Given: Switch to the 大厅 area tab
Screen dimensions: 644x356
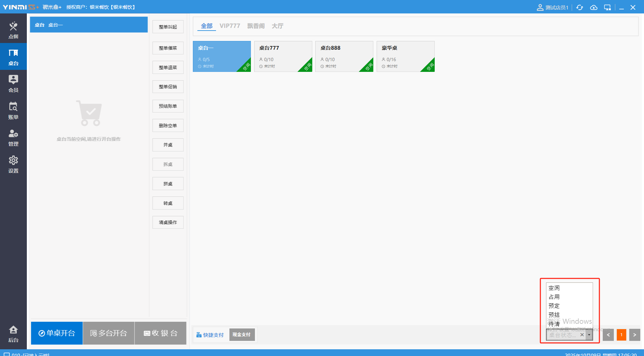Looking at the screenshot, I should coord(277,26).
